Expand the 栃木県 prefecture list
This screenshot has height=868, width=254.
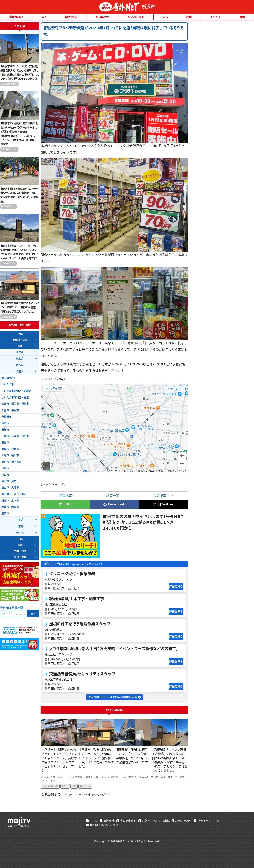tap(20, 359)
